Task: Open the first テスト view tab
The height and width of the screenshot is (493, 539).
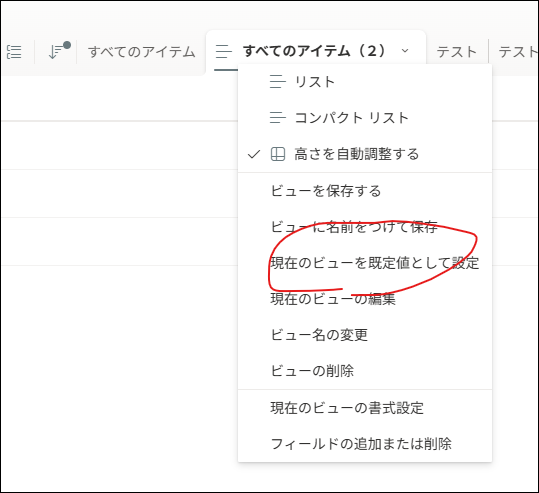Action: [456, 52]
